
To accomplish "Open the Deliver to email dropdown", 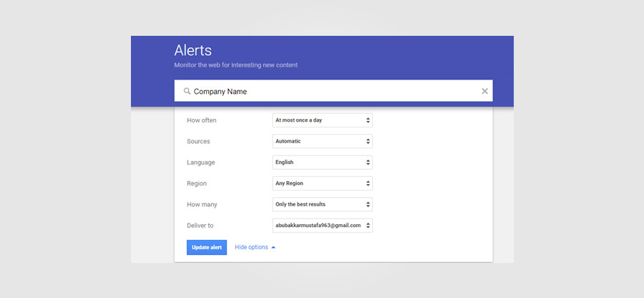I will click(323, 225).
